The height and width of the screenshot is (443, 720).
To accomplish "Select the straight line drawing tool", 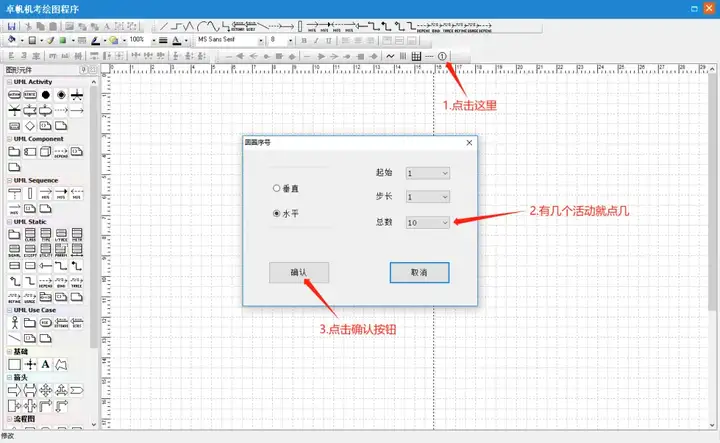I will coord(164,26).
